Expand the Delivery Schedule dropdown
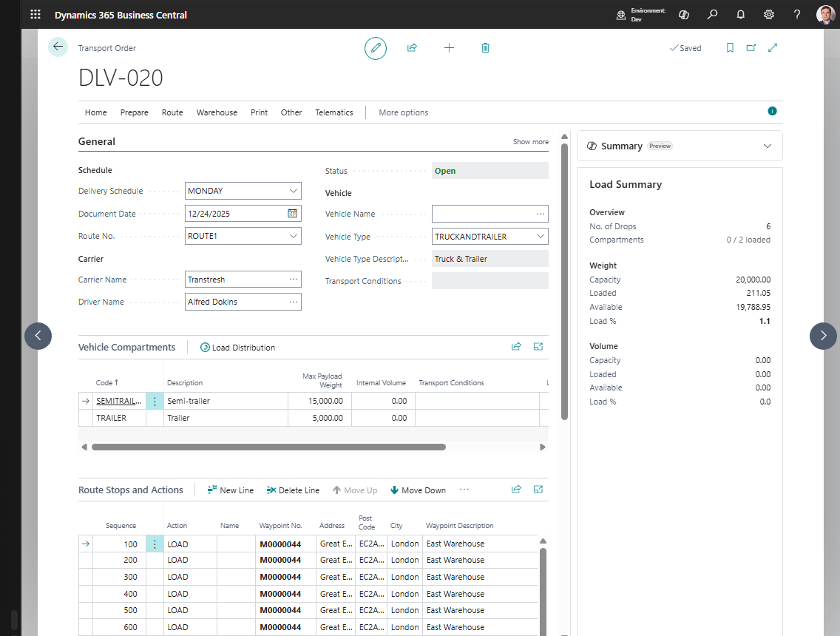 (x=293, y=191)
